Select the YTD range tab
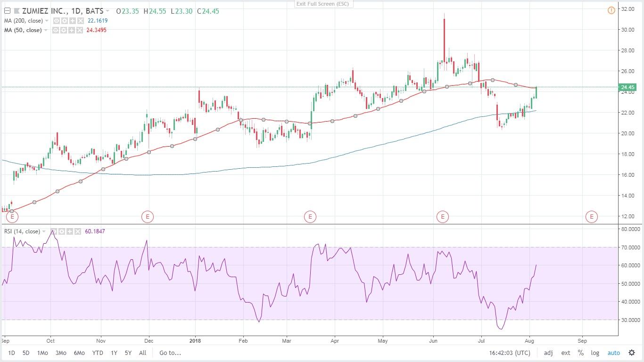Image resolution: width=644 pixels, height=362 pixels. click(98, 353)
